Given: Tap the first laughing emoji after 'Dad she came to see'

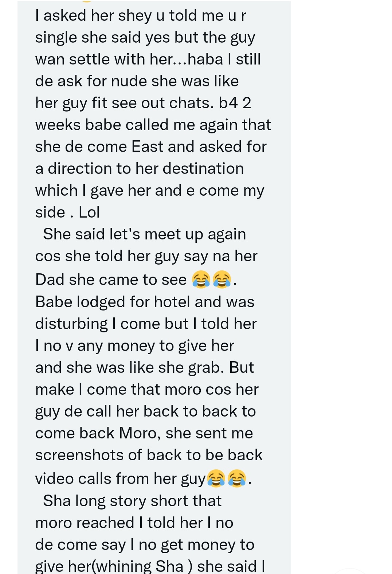Looking at the screenshot, I should click(x=201, y=280).
